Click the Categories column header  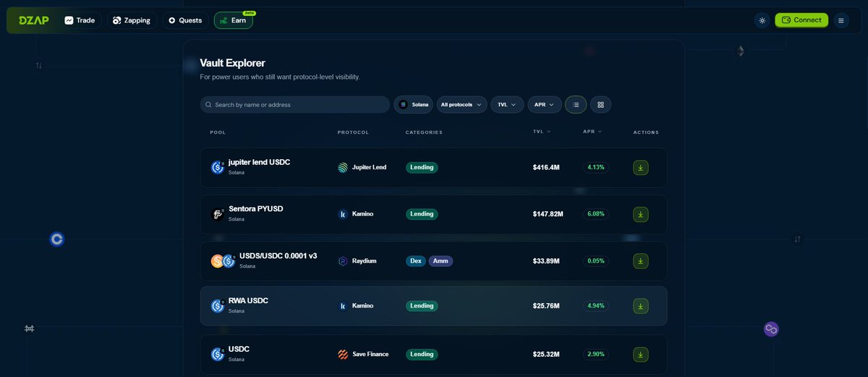(424, 132)
